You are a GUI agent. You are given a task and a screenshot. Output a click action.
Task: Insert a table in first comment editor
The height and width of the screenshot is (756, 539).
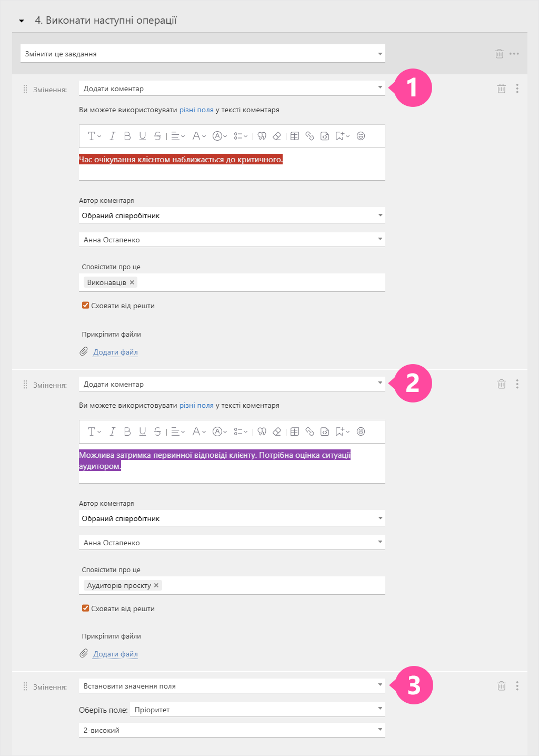click(x=295, y=136)
